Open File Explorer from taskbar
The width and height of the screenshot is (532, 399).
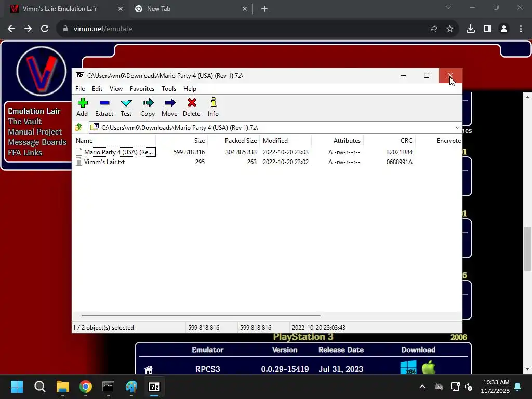(63, 387)
